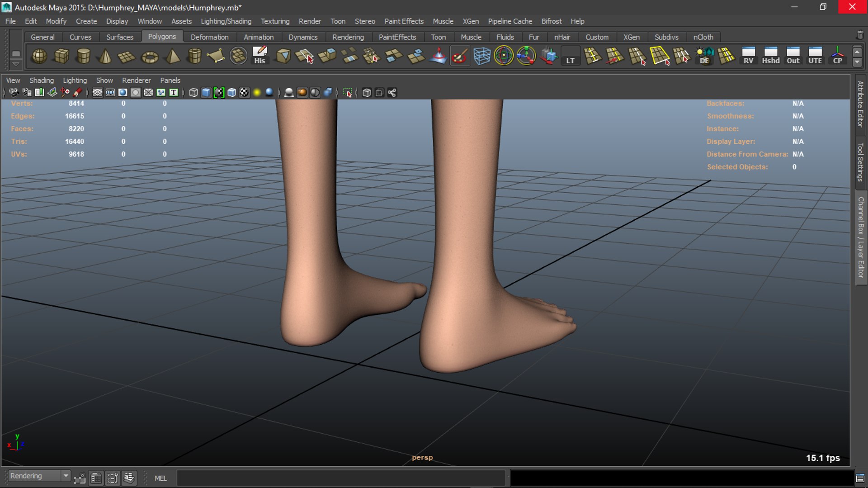The image size is (868, 488).
Task: Click the LT shelf button
Action: pyautogui.click(x=571, y=56)
